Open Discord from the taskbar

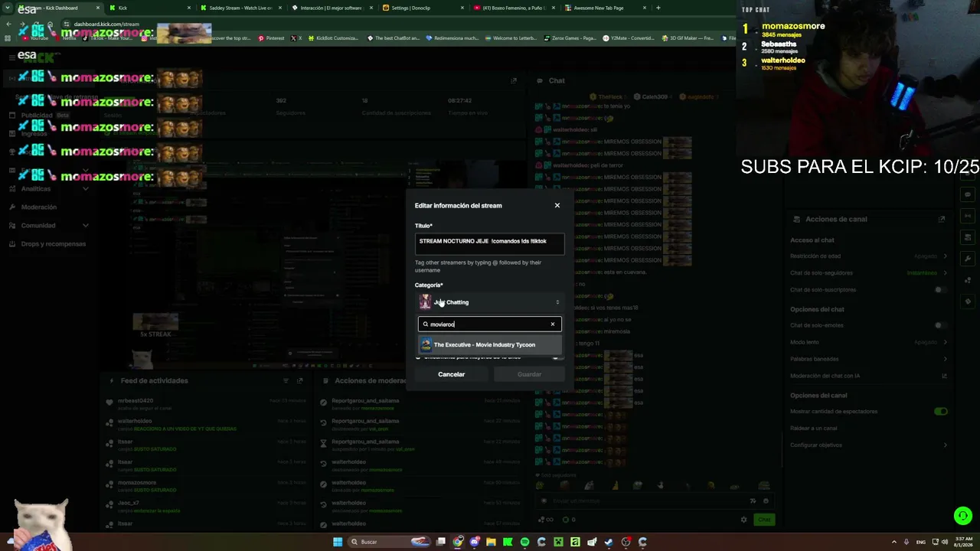(x=475, y=542)
